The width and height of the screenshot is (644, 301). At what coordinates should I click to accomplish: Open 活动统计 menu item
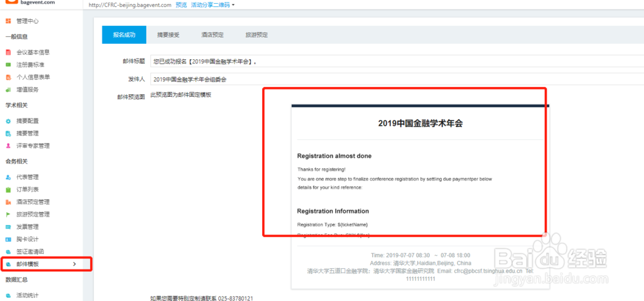(28, 295)
